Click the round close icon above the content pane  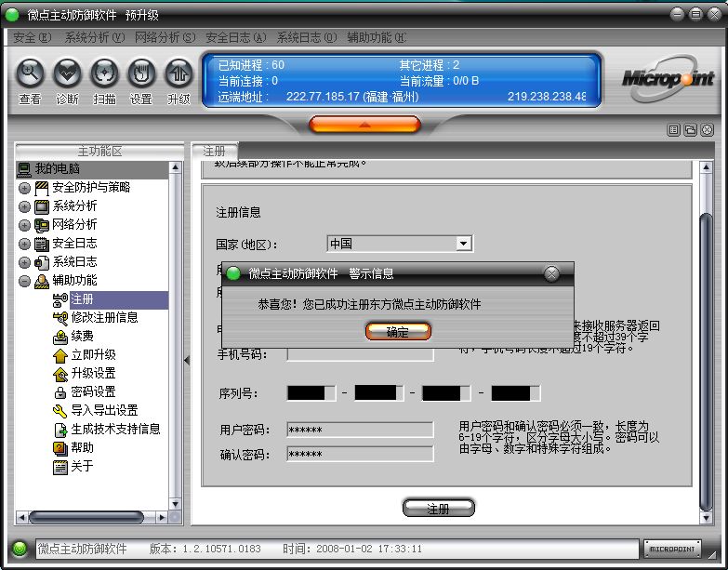pos(707,130)
